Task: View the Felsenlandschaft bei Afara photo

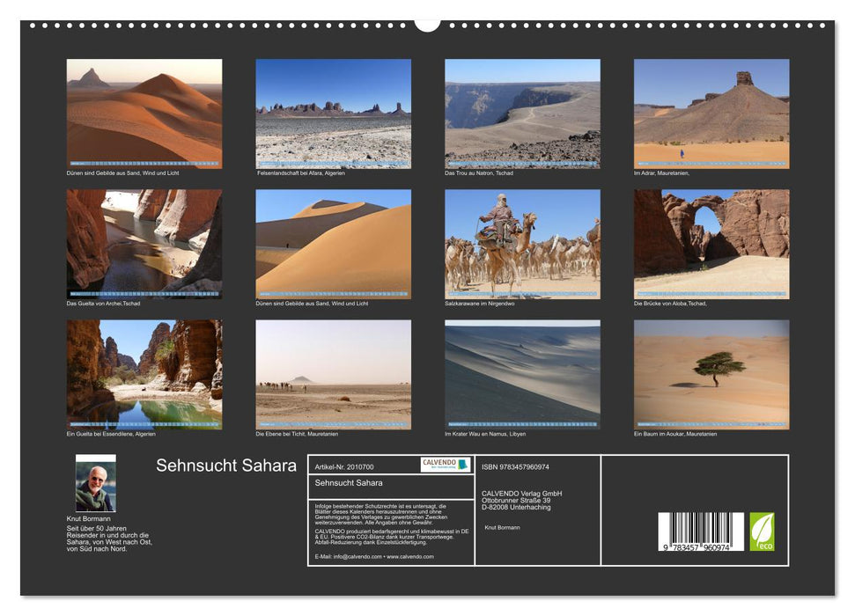Action: click(333, 110)
